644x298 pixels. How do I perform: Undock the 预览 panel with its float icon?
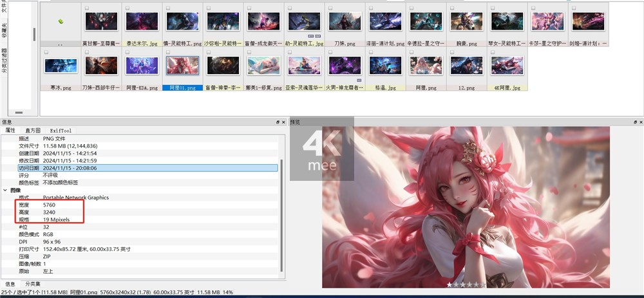(636, 122)
